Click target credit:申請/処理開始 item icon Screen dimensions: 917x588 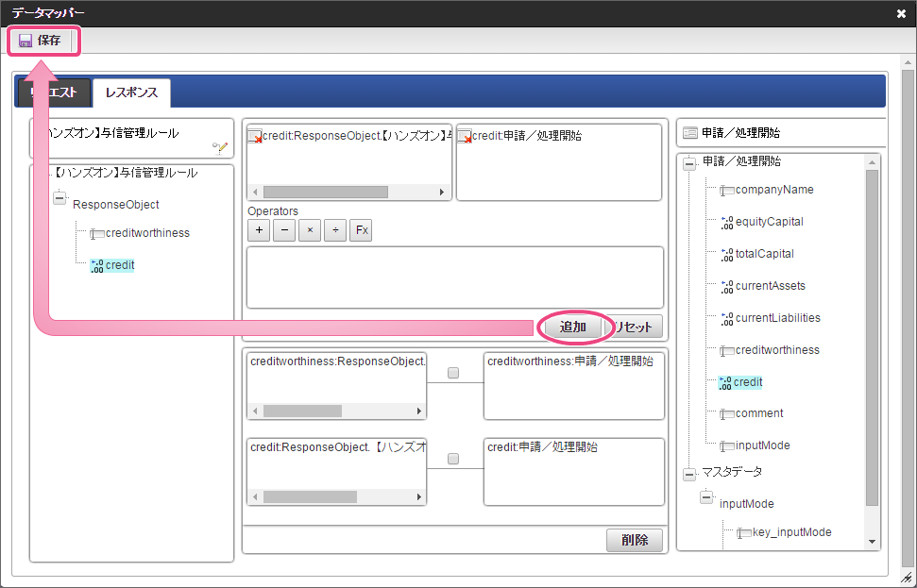(465, 137)
